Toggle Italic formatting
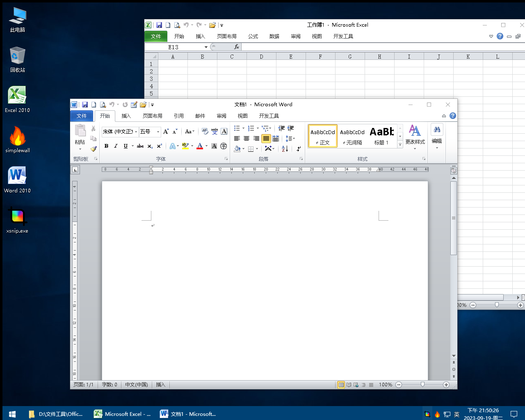This screenshot has height=420, width=525. pyautogui.click(x=116, y=146)
